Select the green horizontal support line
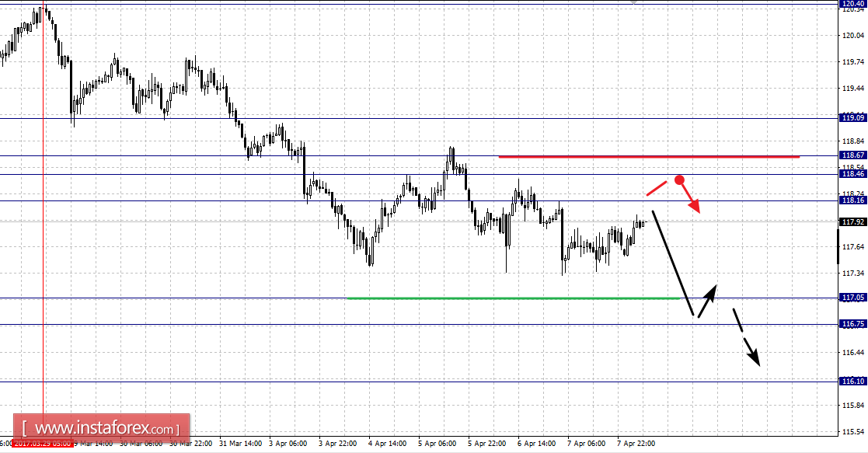 513,298
